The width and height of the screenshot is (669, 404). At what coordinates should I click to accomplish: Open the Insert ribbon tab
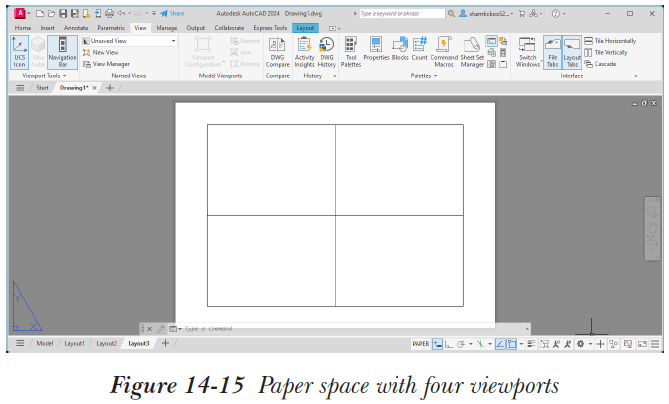coord(47,28)
